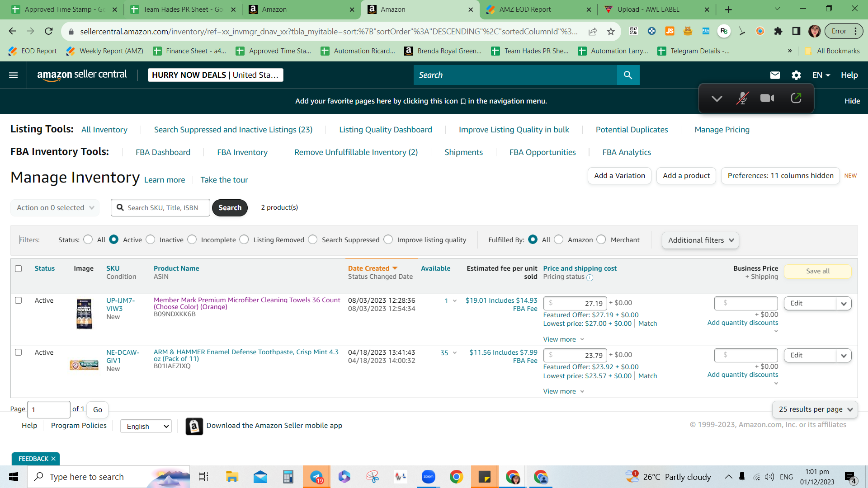
Task: Select the Search Suppressed status filter
Action: coord(313,239)
